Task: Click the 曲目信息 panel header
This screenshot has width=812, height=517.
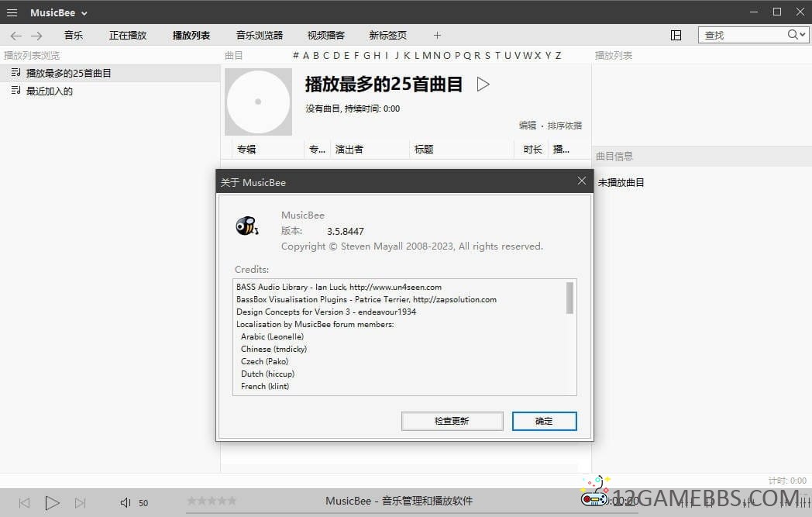Action: (702, 156)
